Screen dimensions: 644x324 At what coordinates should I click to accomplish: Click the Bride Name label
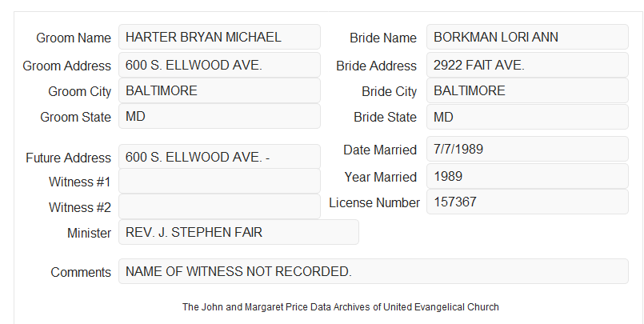pyautogui.click(x=383, y=38)
